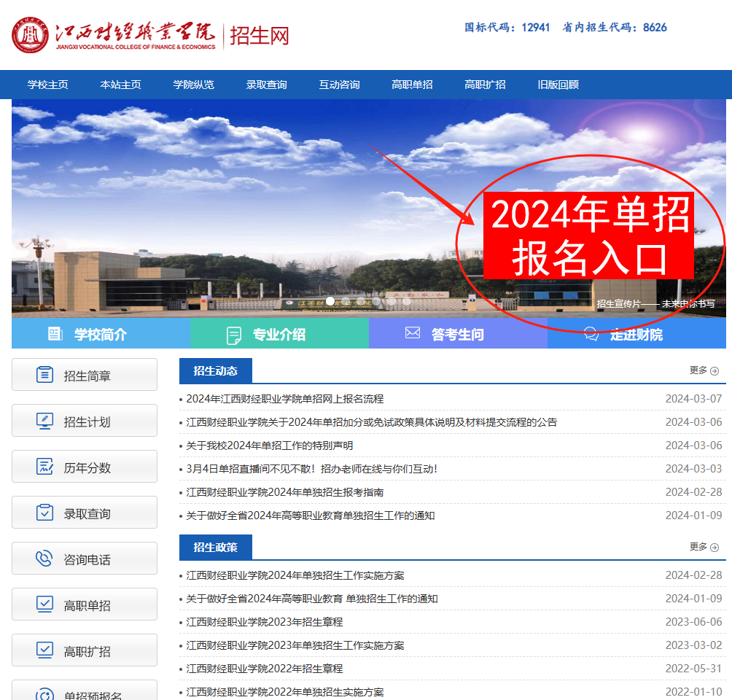Open the 旧版回顾 navigation item

pos(558,85)
